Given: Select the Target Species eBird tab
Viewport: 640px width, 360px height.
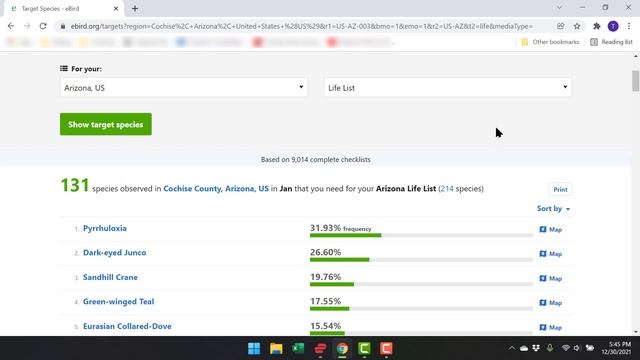Looking at the screenshot, I should point(63,8).
